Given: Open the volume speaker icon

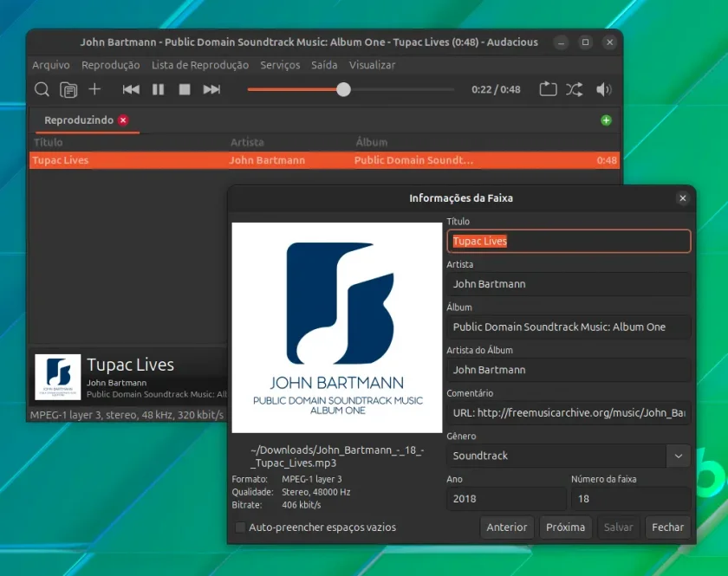Looking at the screenshot, I should point(603,89).
